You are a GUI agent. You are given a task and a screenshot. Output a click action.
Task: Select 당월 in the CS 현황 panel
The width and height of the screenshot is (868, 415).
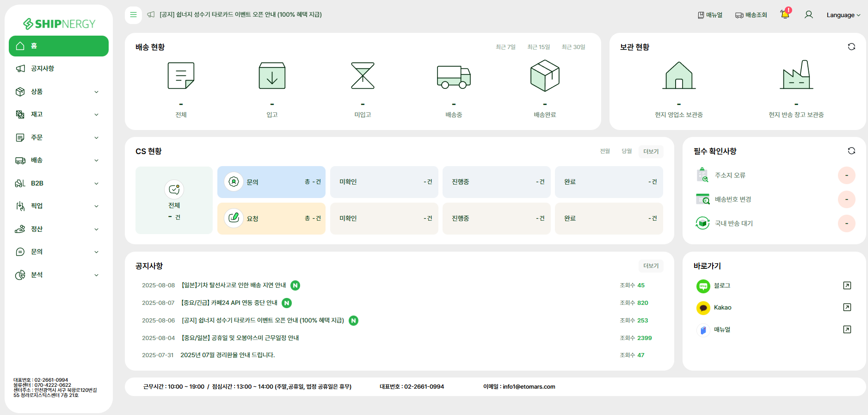click(x=626, y=151)
